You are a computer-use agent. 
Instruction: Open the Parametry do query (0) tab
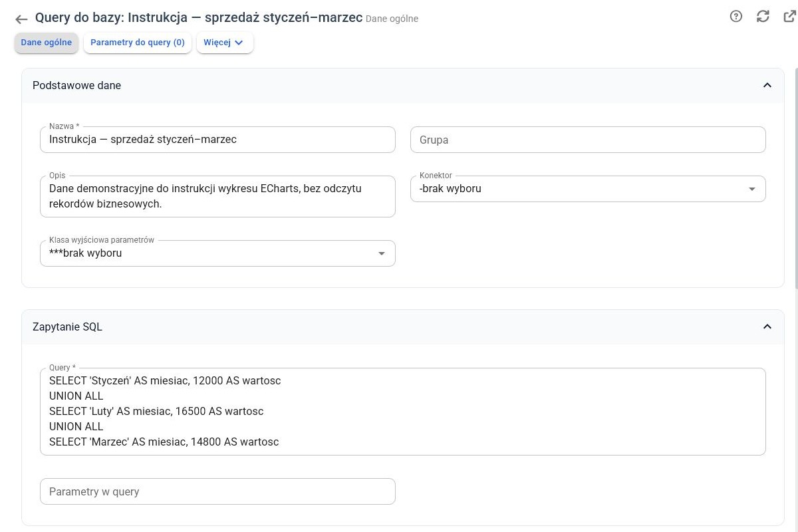point(138,43)
